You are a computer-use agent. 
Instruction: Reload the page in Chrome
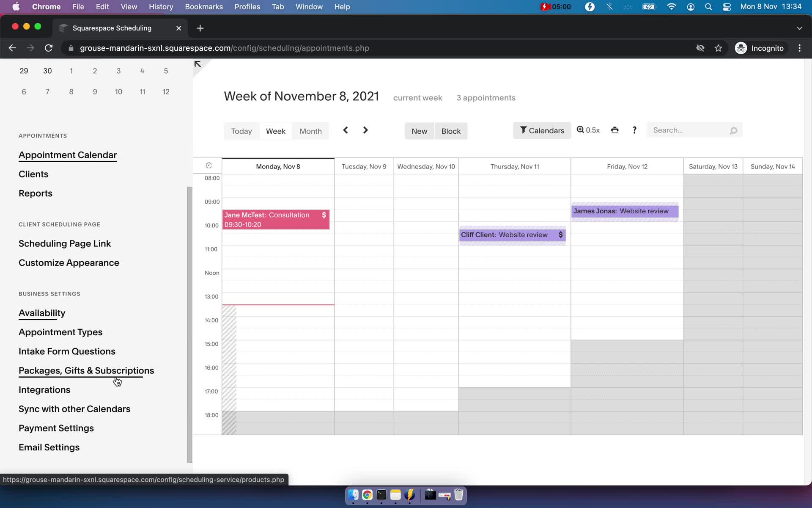[49, 48]
